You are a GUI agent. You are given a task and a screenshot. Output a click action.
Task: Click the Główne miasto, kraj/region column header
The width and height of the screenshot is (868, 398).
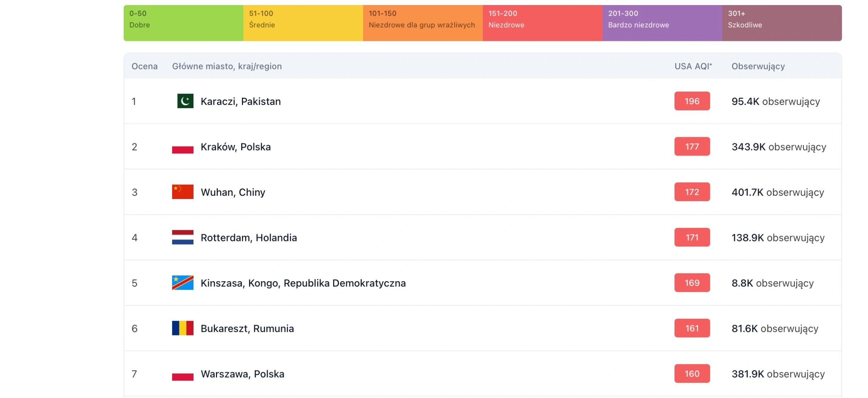[x=227, y=66]
